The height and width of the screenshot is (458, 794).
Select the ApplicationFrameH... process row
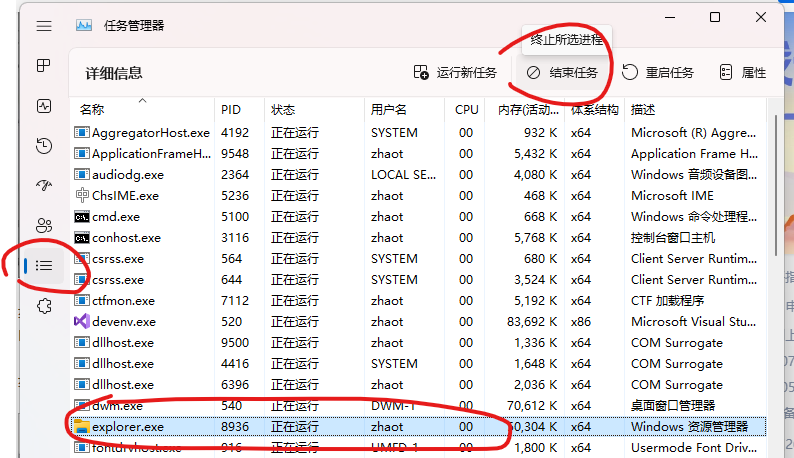418,154
